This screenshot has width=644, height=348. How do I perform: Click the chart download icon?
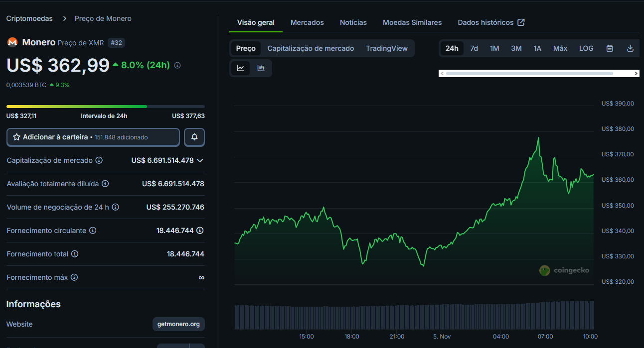pyautogui.click(x=630, y=48)
